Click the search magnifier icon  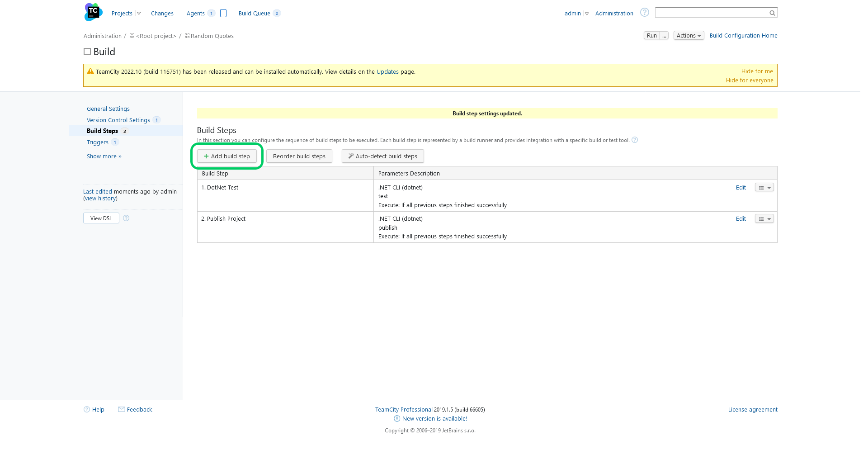(772, 13)
